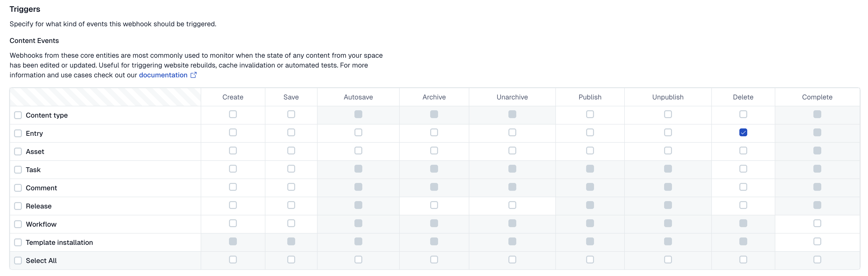Uncheck the Entry Delete checkbox

[x=743, y=133]
